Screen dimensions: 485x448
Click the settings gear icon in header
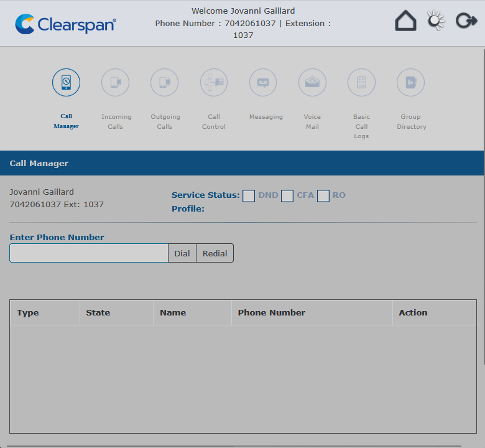[x=436, y=21]
